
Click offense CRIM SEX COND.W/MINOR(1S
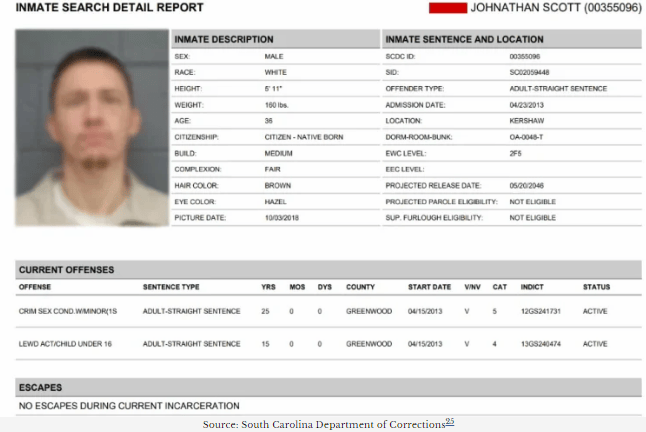68,311
